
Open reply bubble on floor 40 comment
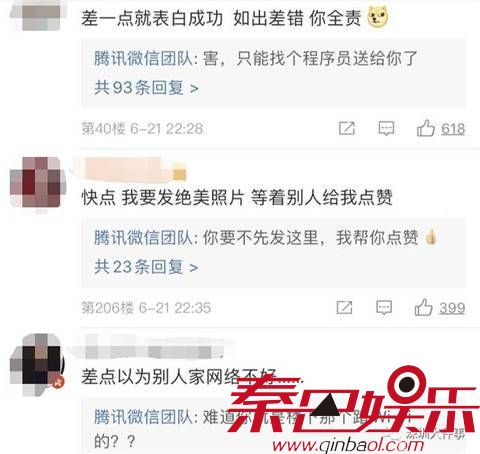click(386, 128)
